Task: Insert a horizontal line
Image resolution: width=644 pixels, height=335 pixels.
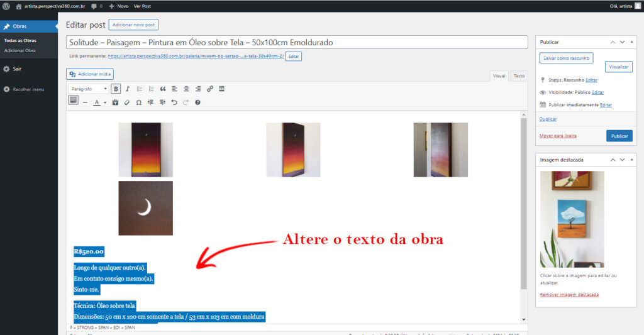Action: 85,102
